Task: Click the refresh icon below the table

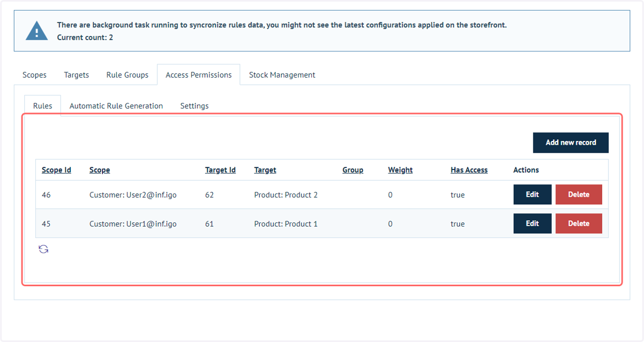Action: pyautogui.click(x=43, y=249)
